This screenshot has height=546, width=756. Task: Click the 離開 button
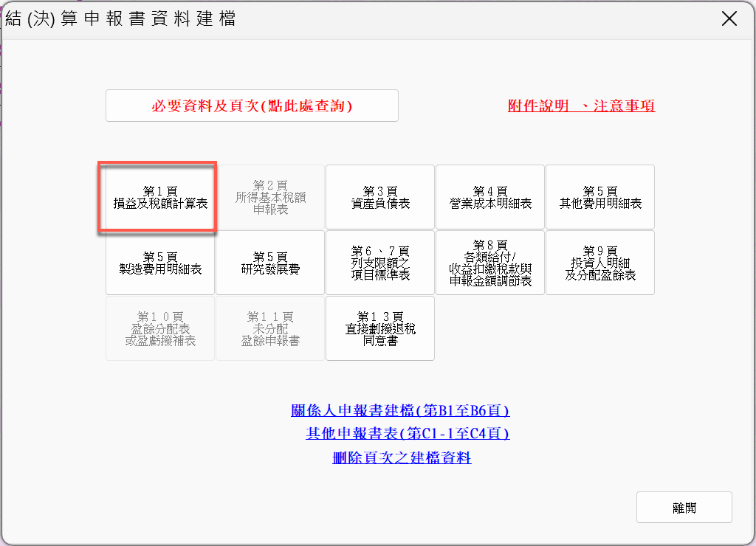684,508
